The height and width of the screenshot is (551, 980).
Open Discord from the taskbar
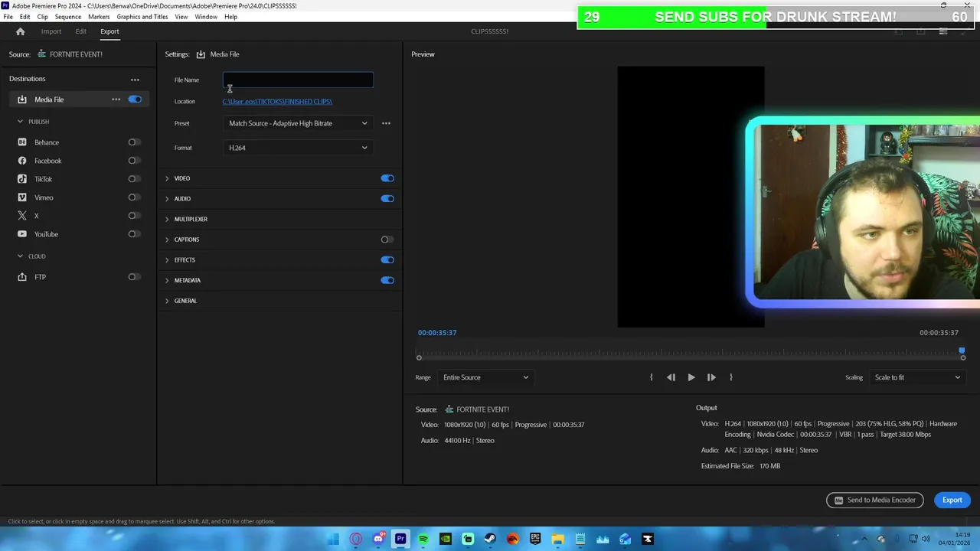point(378,539)
